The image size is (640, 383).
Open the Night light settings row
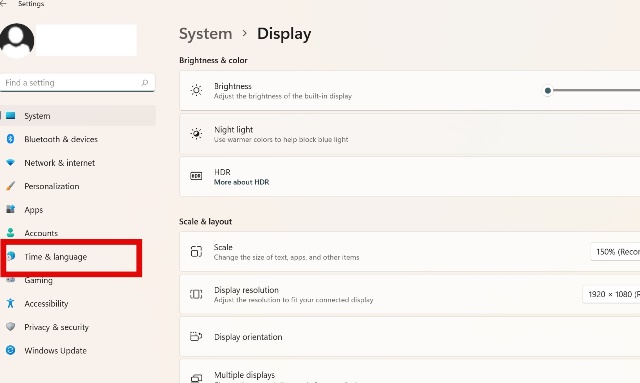[x=409, y=134]
